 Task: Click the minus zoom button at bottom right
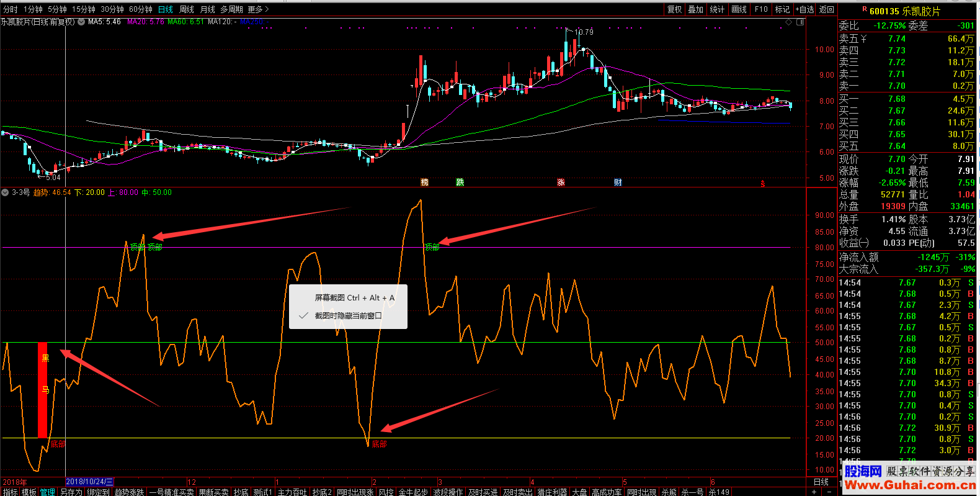click(830, 492)
